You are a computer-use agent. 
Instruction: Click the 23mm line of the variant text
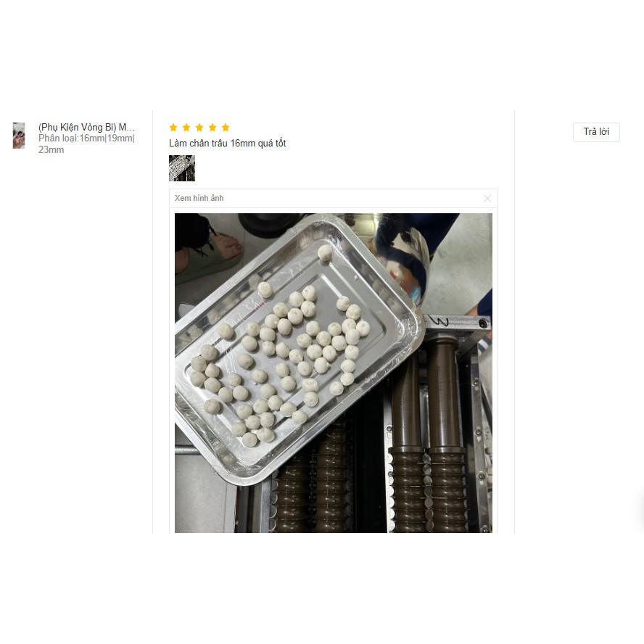pos(51,150)
